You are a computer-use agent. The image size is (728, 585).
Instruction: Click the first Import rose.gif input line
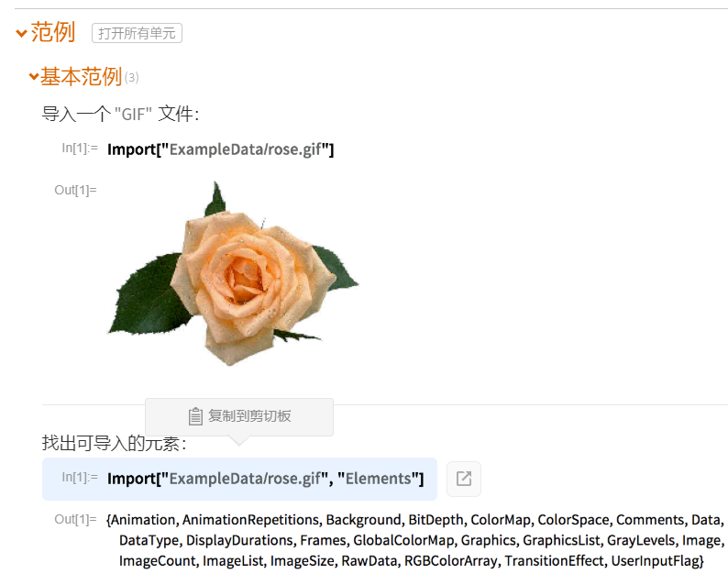pyautogui.click(x=221, y=149)
